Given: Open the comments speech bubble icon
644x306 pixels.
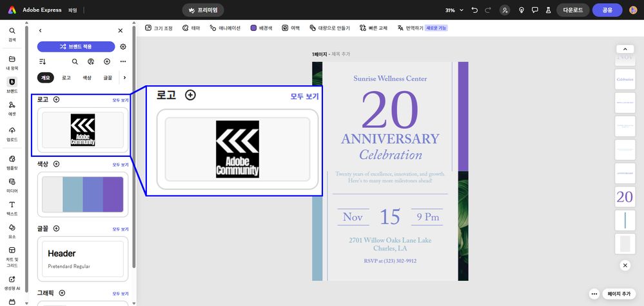Looking at the screenshot, I should pos(535,10).
